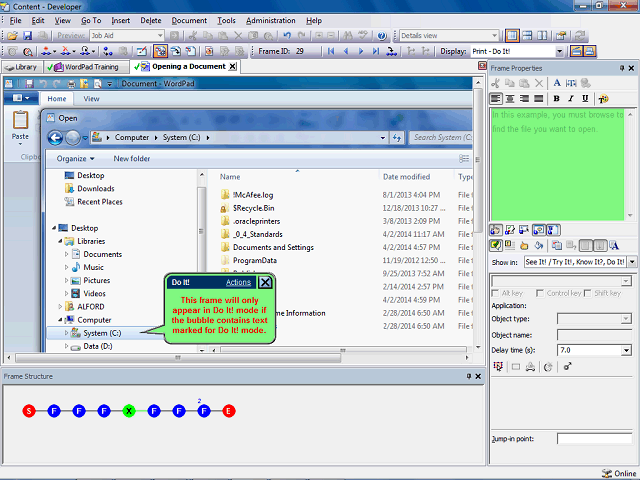Image resolution: width=640 pixels, height=480 pixels.
Task: Toggle the Control key checkbox
Action: (x=540, y=293)
